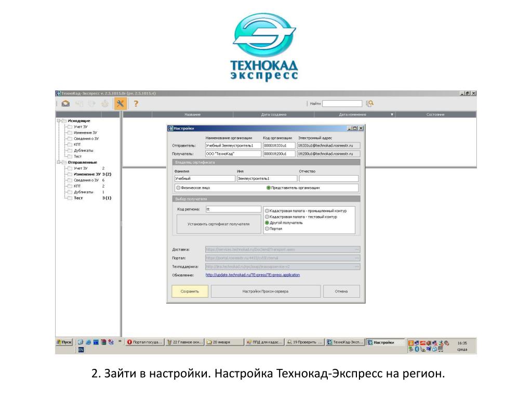The height and width of the screenshot is (399, 532).
Task: Collapse the Исходящие tree node
Action: coord(59,121)
